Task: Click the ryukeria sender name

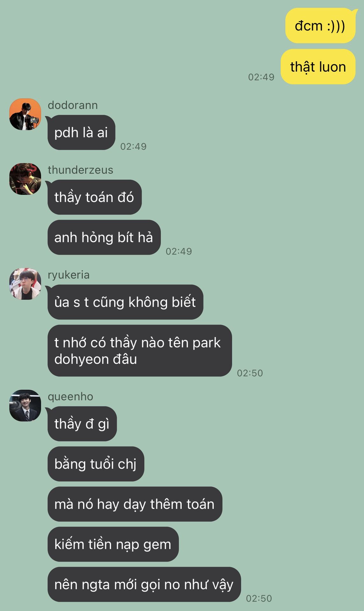Action: [69, 275]
